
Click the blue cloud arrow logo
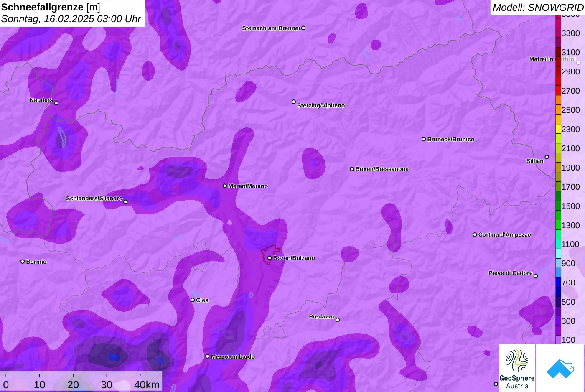pyautogui.click(x=560, y=368)
